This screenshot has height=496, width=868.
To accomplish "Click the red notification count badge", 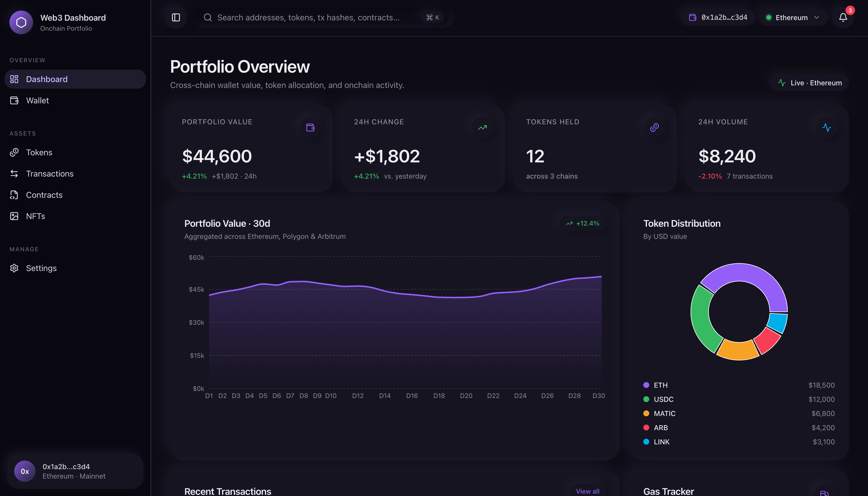I will [850, 11].
